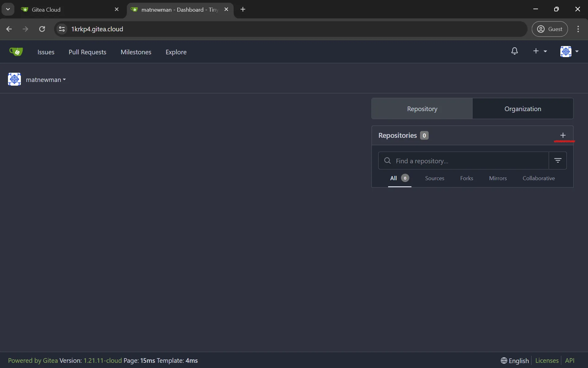The width and height of the screenshot is (588, 368).
Task: Open the Licenses footer link
Action: pos(547,360)
